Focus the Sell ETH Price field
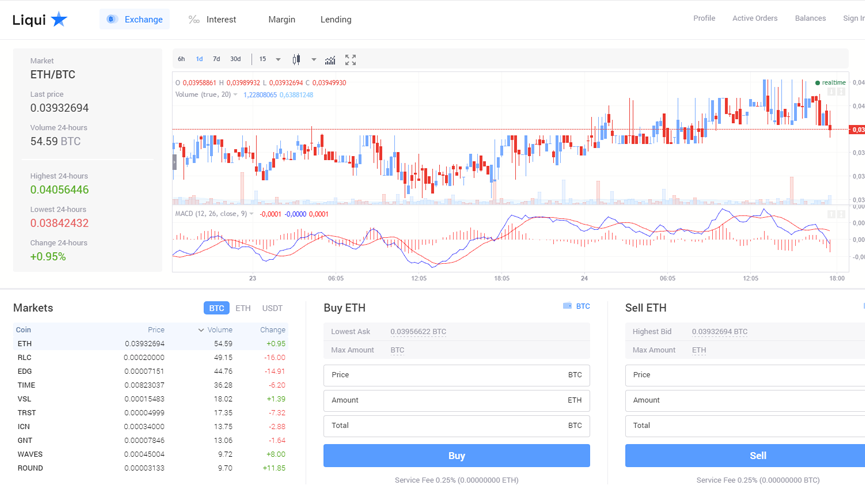The height and width of the screenshot is (487, 865). click(x=745, y=375)
